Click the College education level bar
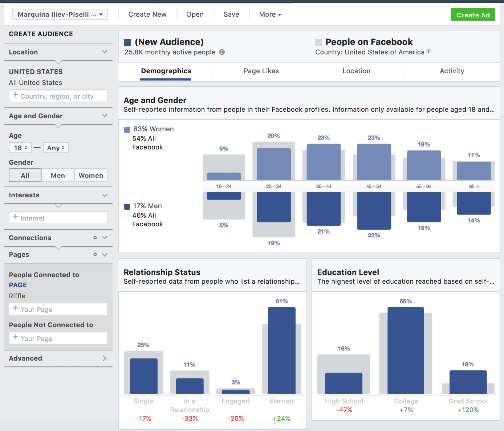Screen dimensions: 504x431 [406, 351]
